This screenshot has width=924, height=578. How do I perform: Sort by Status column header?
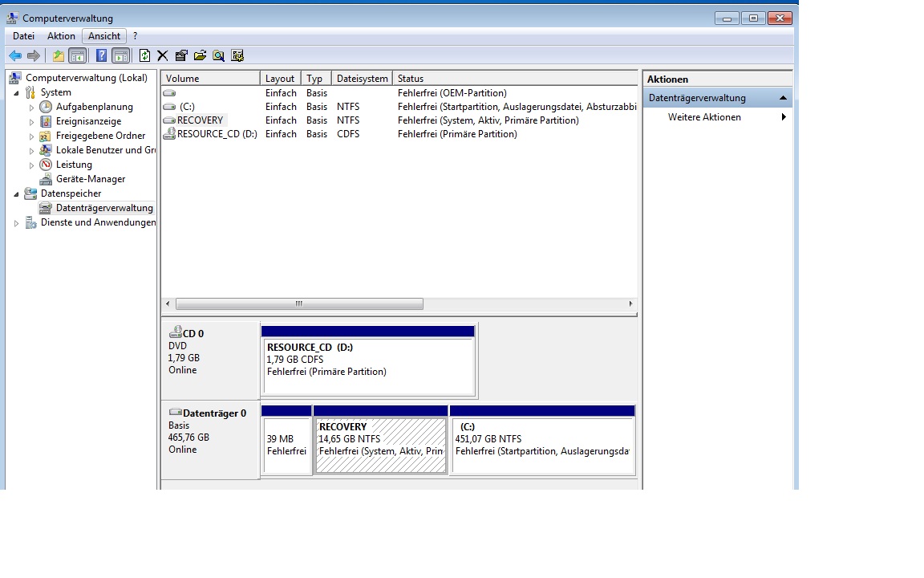pos(515,79)
